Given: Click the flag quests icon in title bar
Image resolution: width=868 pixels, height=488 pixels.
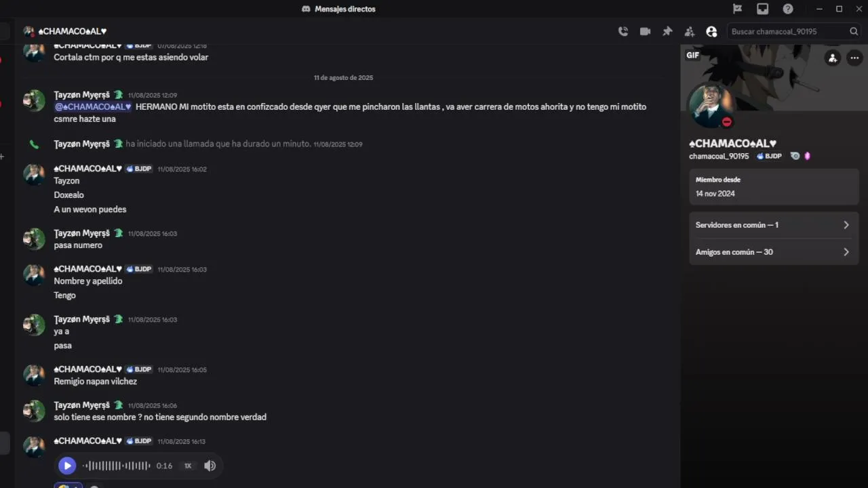Looking at the screenshot, I should 738,9.
